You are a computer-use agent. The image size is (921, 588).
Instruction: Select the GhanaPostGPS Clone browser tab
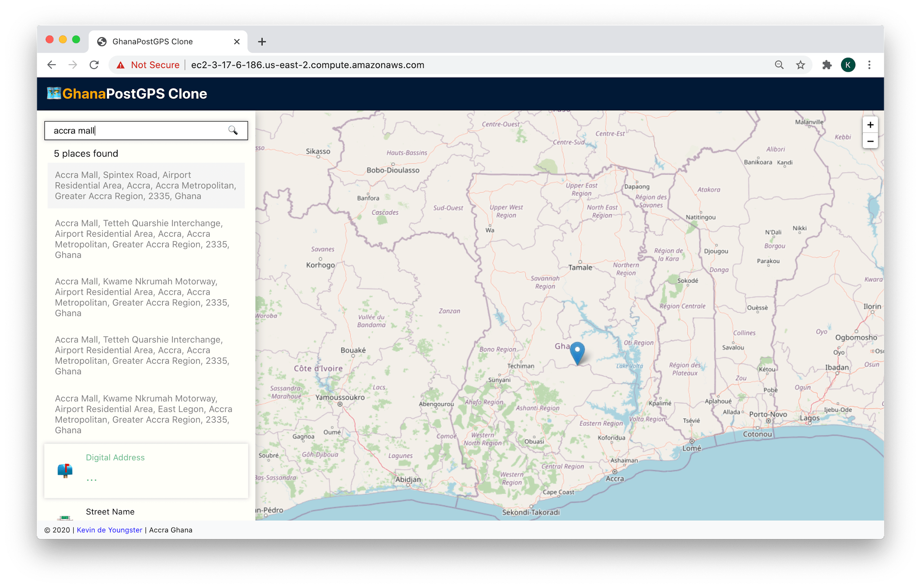pos(168,41)
